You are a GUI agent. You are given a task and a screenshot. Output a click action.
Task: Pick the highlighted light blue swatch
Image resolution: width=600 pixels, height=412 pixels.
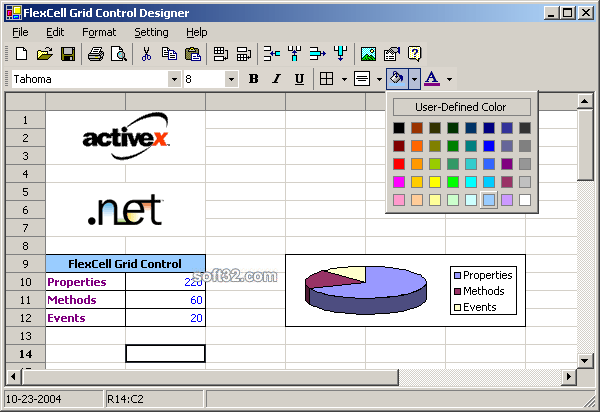click(489, 200)
